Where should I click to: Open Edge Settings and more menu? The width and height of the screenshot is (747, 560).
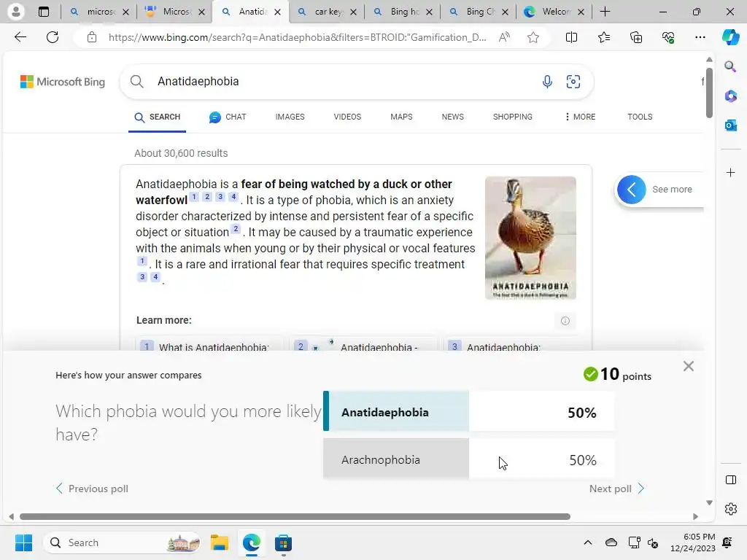700,37
